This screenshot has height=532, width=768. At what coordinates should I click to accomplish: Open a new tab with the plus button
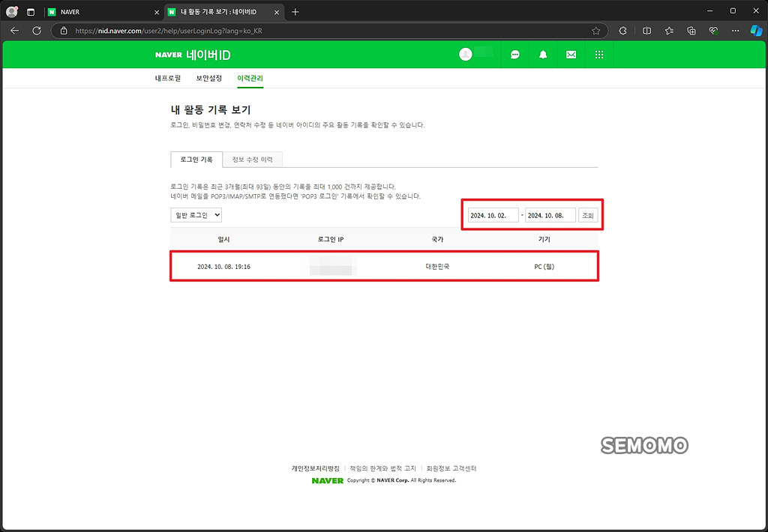point(295,12)
